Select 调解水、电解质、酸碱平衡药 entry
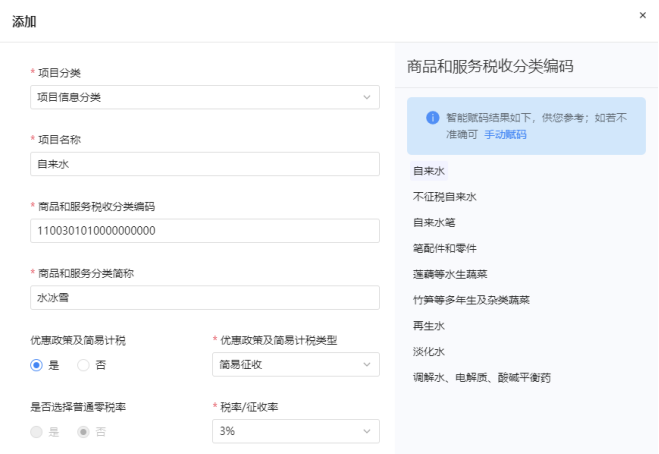 482,377
